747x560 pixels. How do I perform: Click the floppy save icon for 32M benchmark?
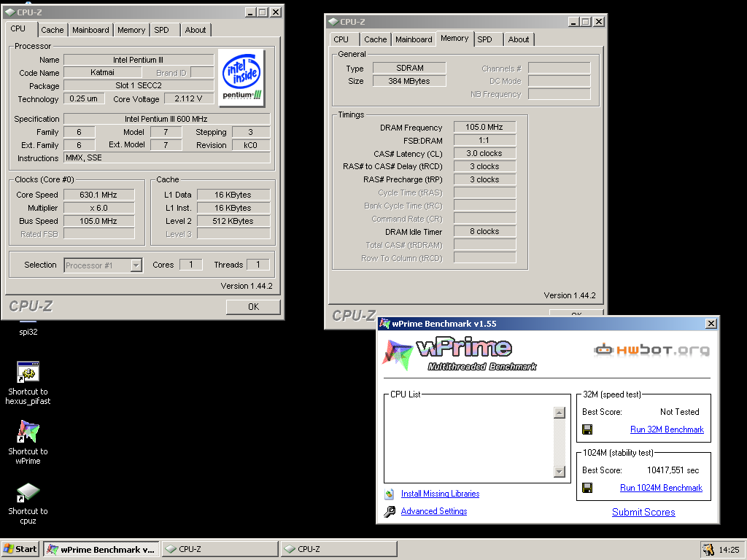pos(587,429)
